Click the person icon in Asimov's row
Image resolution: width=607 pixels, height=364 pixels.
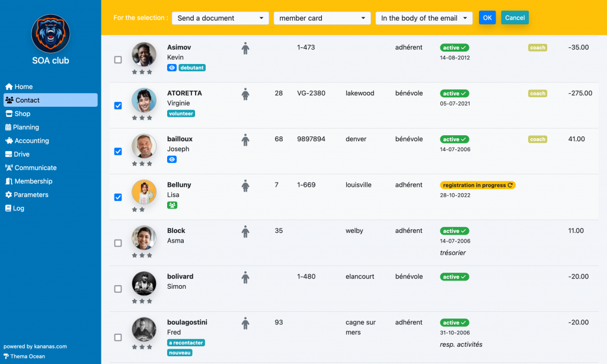[245, 49]
